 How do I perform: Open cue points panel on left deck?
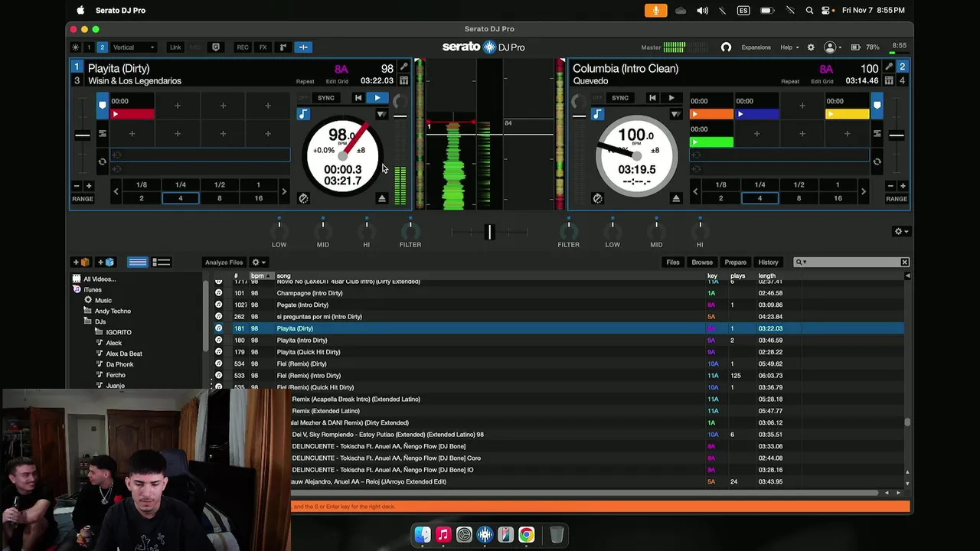[x=102, y=104]
